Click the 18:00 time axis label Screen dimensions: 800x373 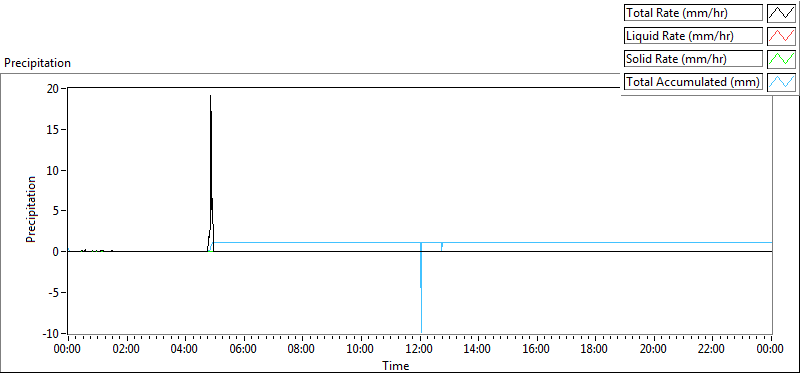click(595, 349)
